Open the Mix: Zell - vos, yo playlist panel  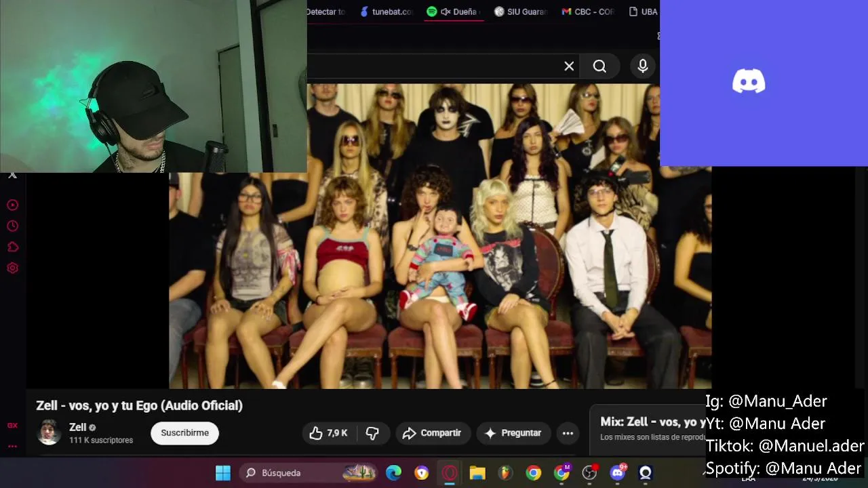651,429
